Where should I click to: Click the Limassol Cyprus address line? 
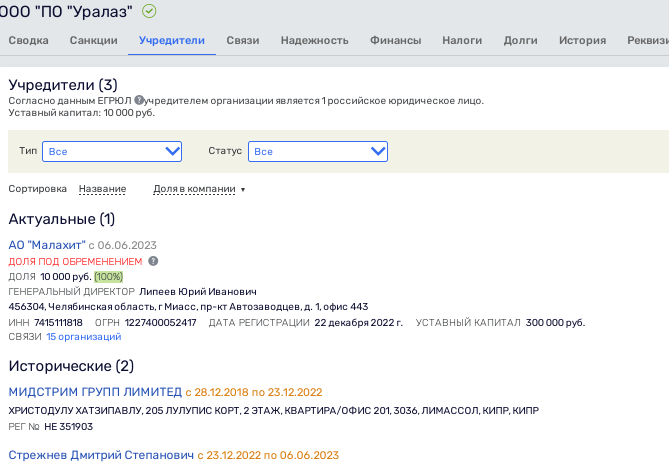click(x=273, y=410)
